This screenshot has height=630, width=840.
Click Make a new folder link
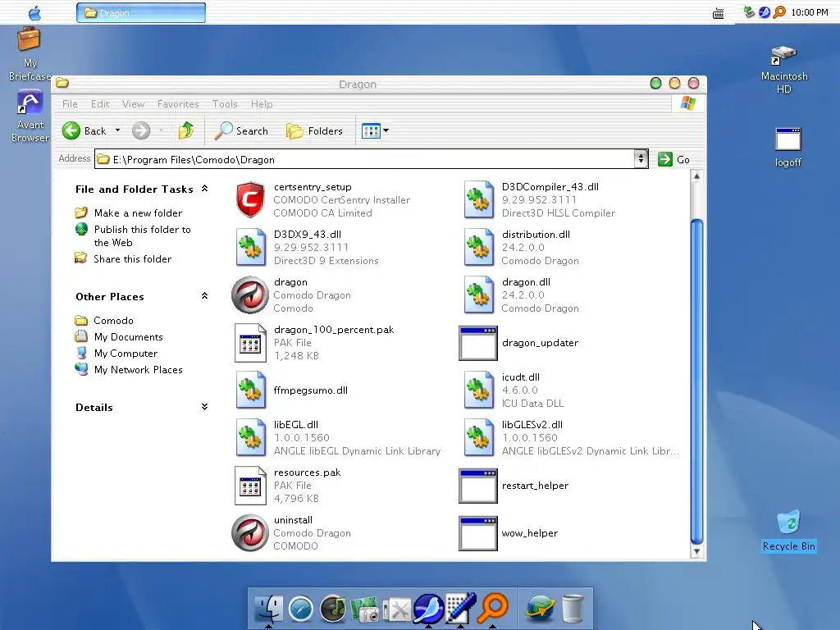point(138,213)
